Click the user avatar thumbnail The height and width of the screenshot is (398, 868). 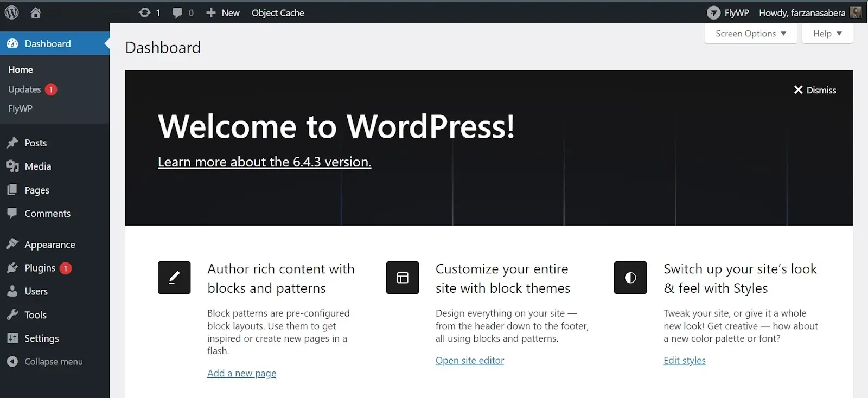(x=856, y=12)
